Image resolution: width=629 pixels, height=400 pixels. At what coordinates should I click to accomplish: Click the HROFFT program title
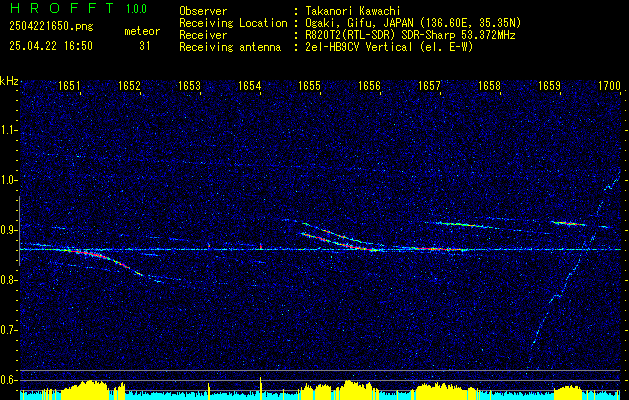point(62,8)
